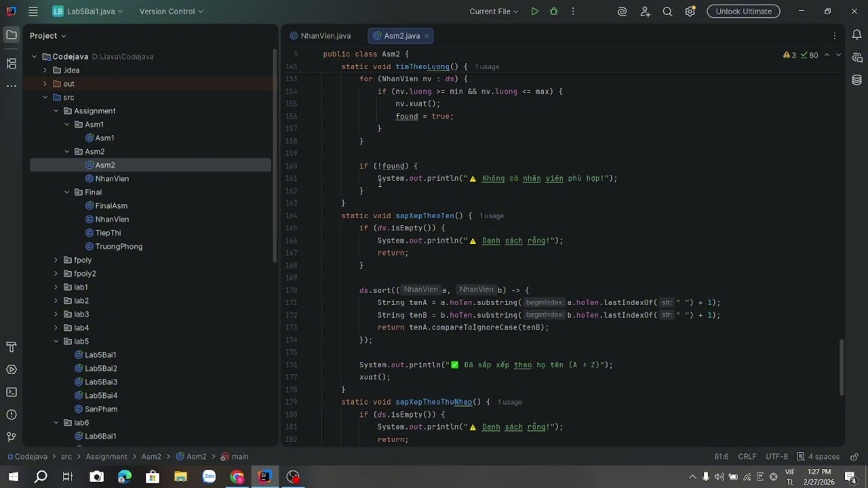Viewport: 868px width, 488px height.
Task: Open Version Control dropdown
Action: point(171,12)
